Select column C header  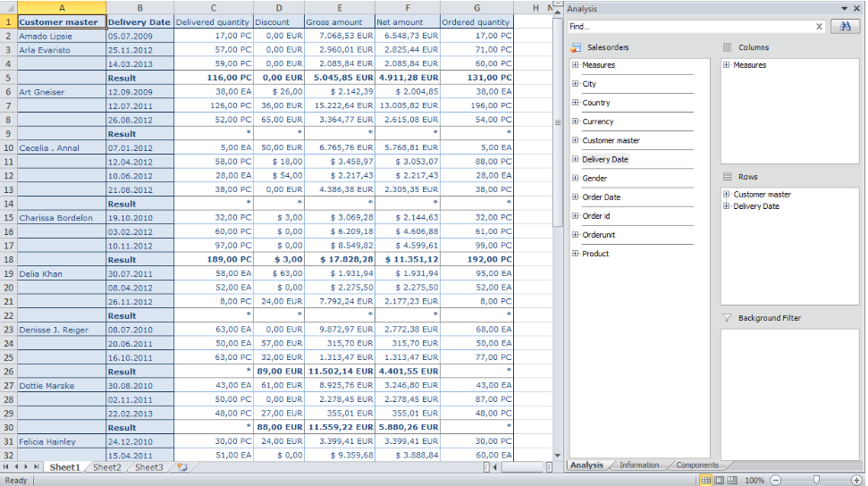point(214,8)
